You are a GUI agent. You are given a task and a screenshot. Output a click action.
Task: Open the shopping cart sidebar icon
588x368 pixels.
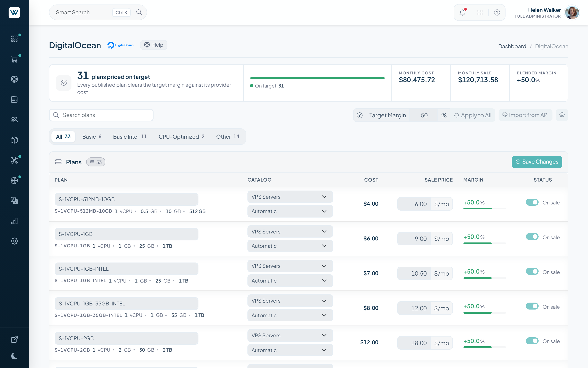click(x=14, y=59)
